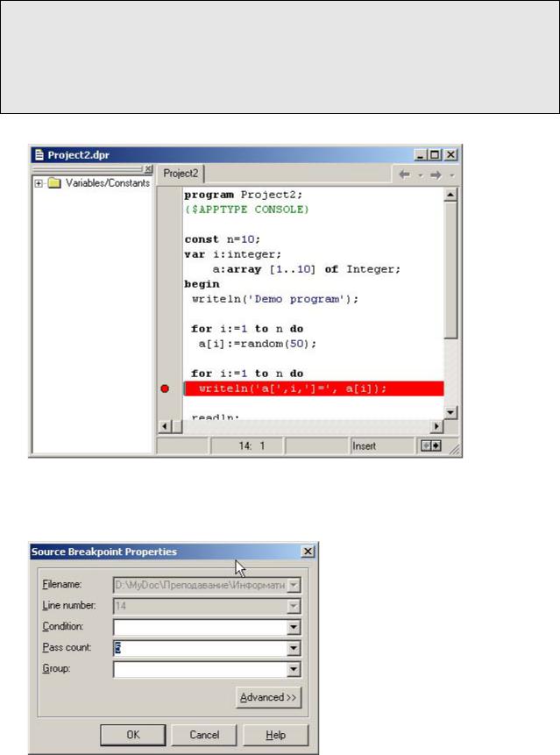Click the 14: 1 cursor position status
The image size is (560, 755).
coord(247,445)
